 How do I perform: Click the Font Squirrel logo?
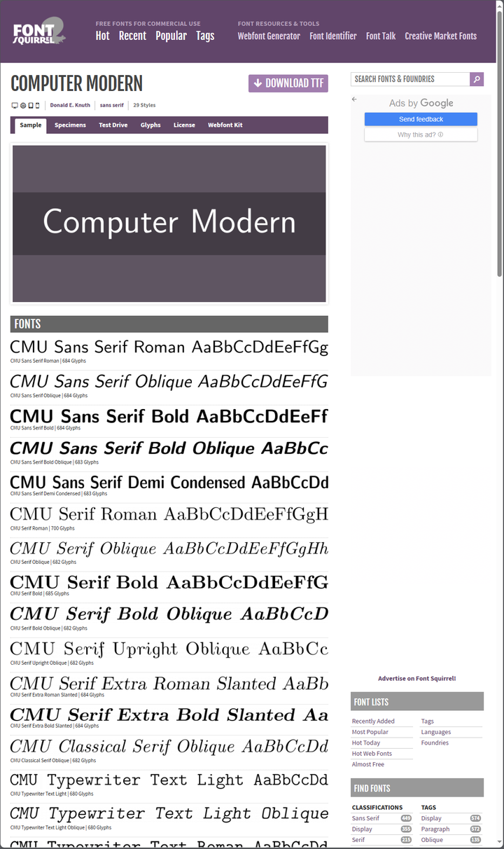pyautogui.click(x=38, y=31)
